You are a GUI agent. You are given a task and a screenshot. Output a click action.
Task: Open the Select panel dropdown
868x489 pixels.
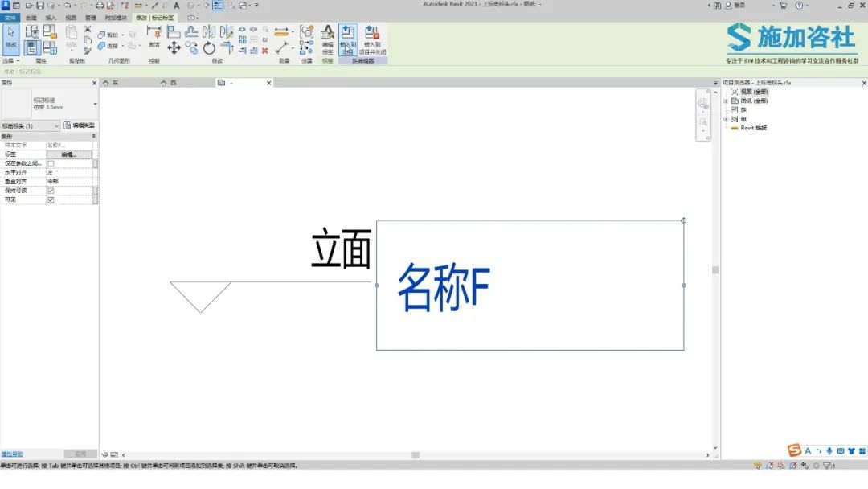tap(11, 61)
